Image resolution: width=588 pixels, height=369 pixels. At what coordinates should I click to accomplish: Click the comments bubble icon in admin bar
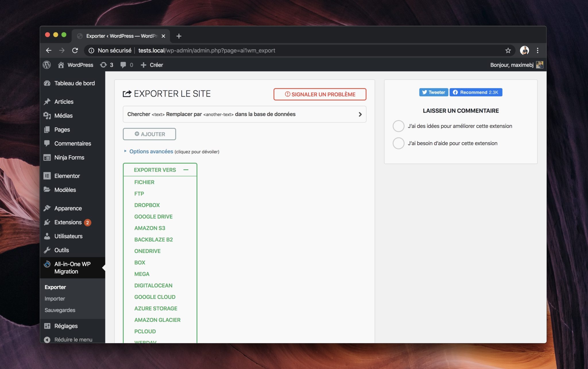pos(123,65)
